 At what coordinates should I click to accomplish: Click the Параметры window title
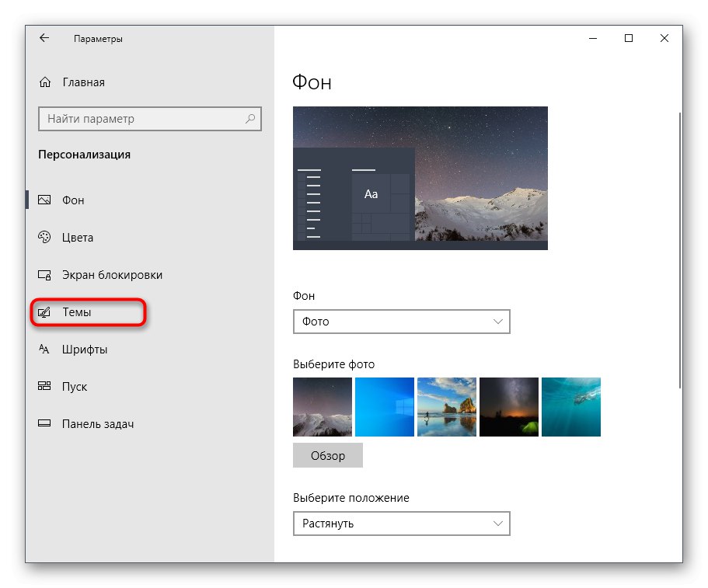click(x=98, y=39)
